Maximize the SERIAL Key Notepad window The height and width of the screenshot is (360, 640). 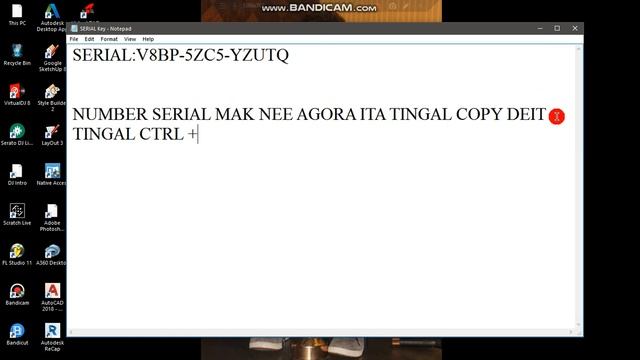tap(557, 28)
